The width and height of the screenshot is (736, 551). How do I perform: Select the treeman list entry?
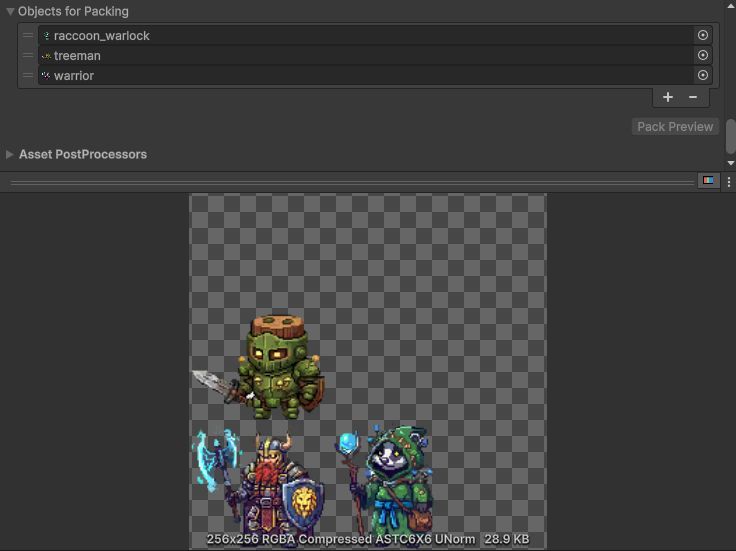tap(375, 55)
